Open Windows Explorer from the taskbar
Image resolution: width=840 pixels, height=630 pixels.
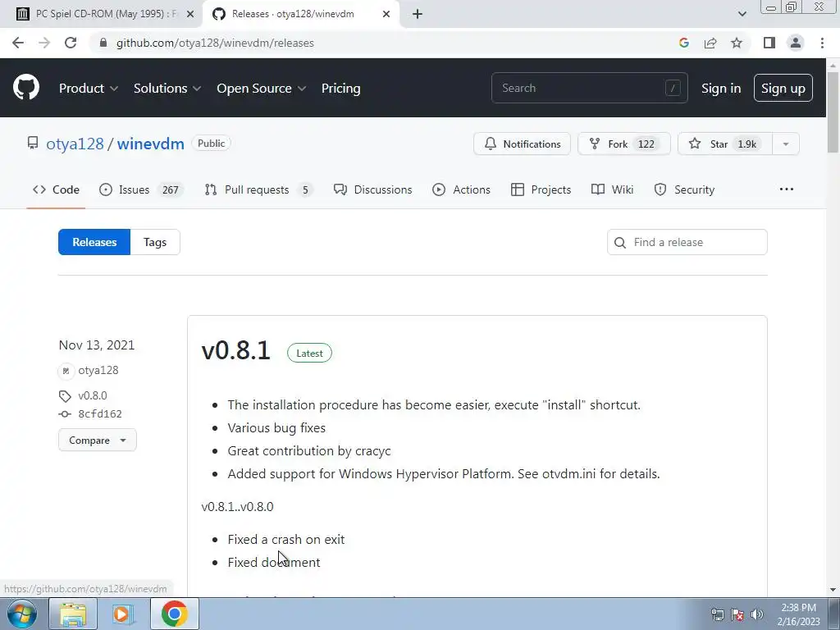tap(73, 614)
